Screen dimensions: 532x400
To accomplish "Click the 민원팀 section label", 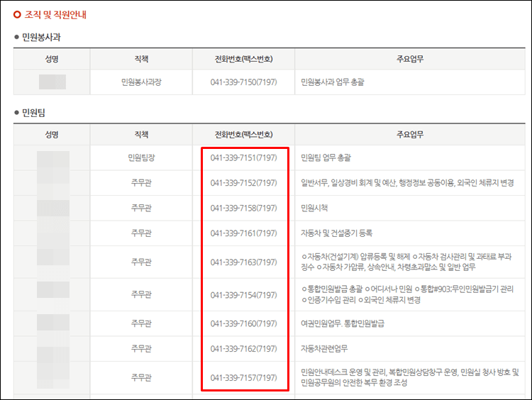I will (x=33, y=112).
